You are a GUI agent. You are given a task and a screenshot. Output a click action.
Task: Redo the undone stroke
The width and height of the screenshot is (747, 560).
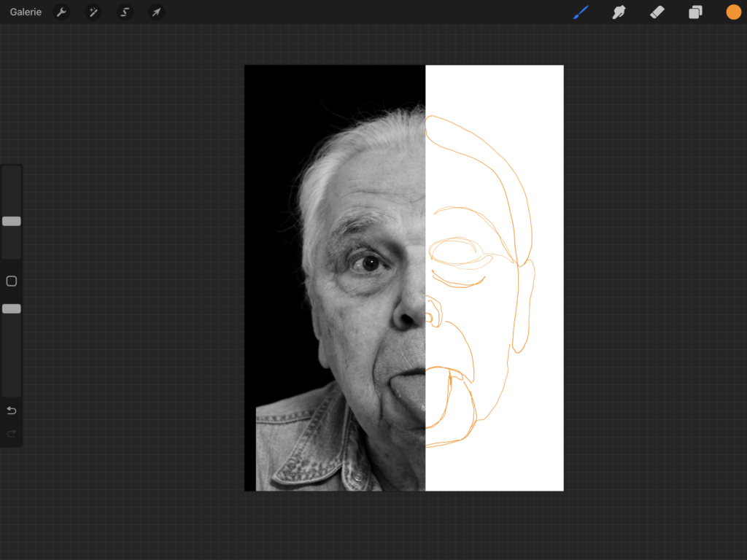(12, 434)
